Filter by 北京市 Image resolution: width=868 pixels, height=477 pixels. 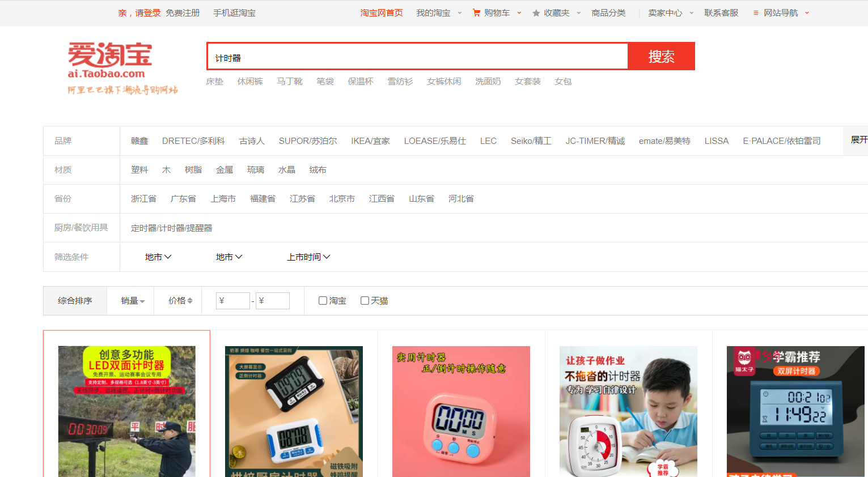[x=342, y=199]
